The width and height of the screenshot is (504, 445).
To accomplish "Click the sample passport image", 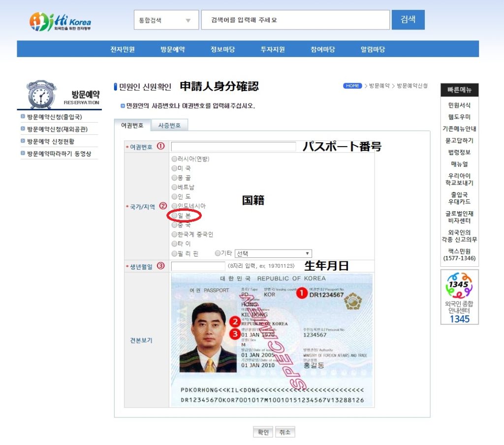I will pos(272,340).
